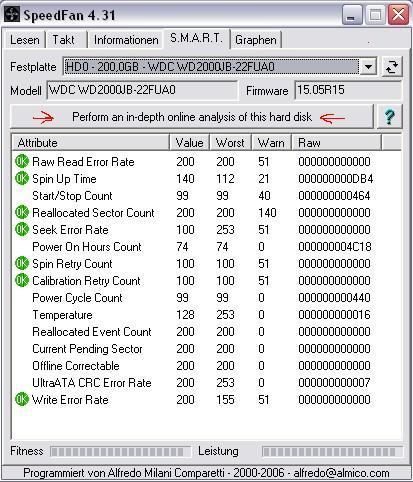Image resolution: width=413 pixels, height=482 pixels.
Task: Select the Offline Correctable row
Action: point(206,366)
